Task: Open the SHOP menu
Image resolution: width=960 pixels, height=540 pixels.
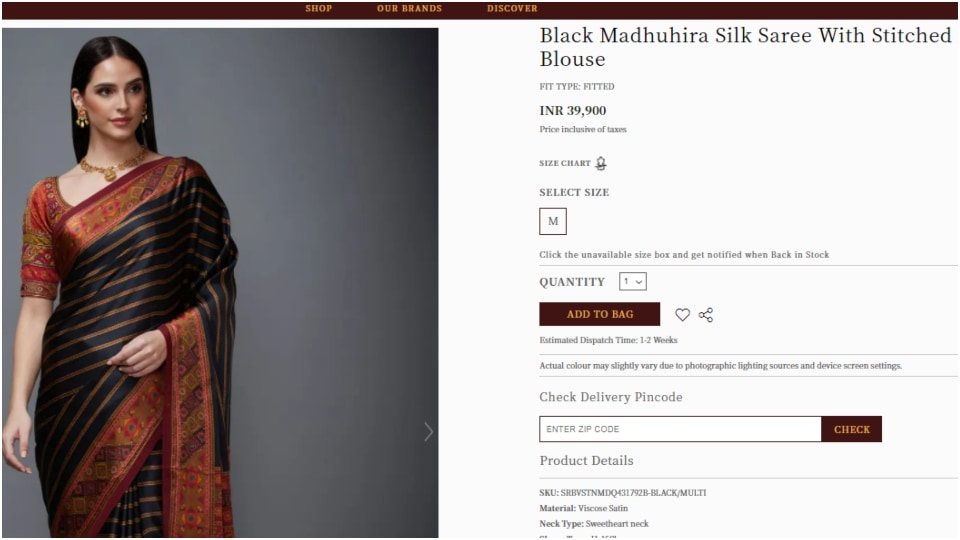Action: coord(318,9)
